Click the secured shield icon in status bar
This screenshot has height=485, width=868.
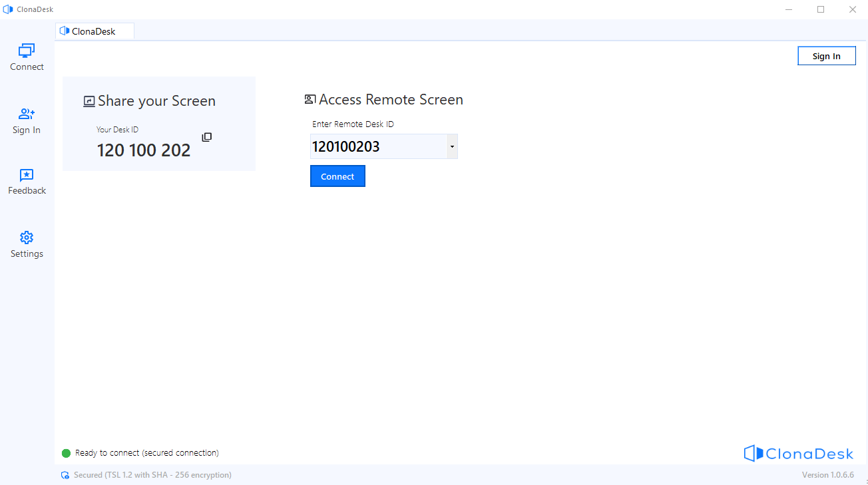pos(65,475)
